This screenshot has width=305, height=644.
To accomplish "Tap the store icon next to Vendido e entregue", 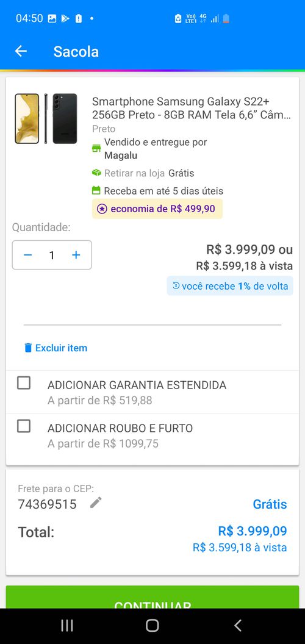I will [x=96, y=148].
